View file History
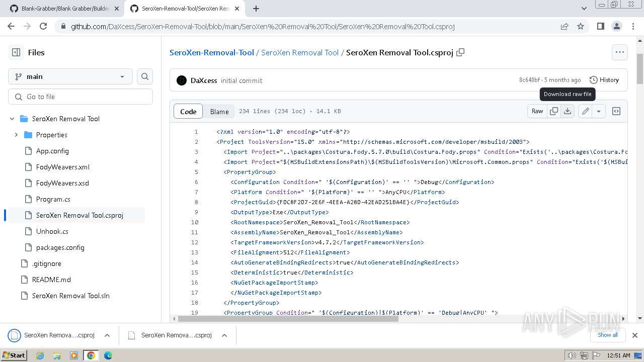 [x=604, y=80]
